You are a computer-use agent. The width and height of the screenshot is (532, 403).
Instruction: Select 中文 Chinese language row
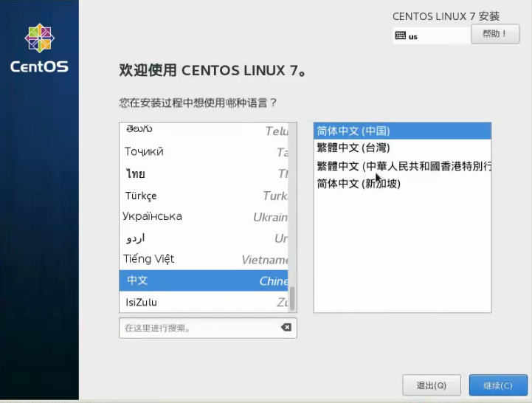click(x=204, y=280)
